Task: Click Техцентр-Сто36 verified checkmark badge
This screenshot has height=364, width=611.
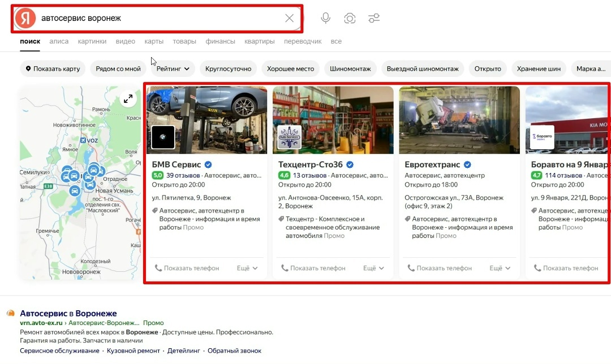Action: pyautogui.click(x=350, y=164)
